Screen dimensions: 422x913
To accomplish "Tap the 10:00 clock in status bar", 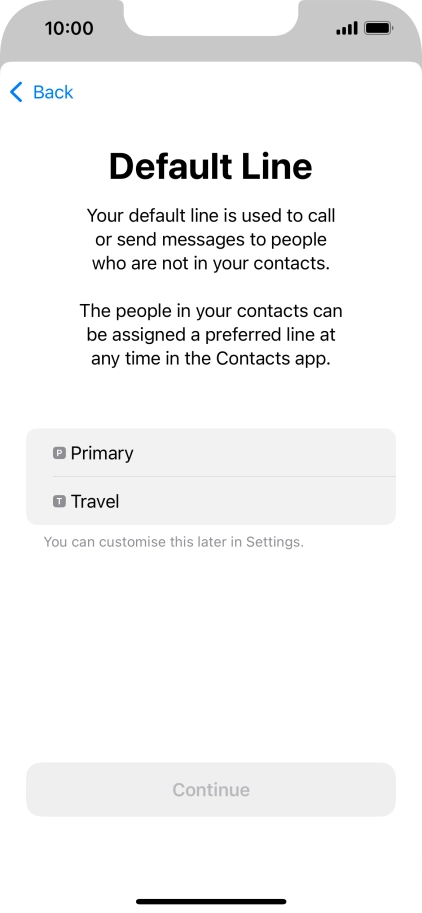I will [x=69, y=28].
